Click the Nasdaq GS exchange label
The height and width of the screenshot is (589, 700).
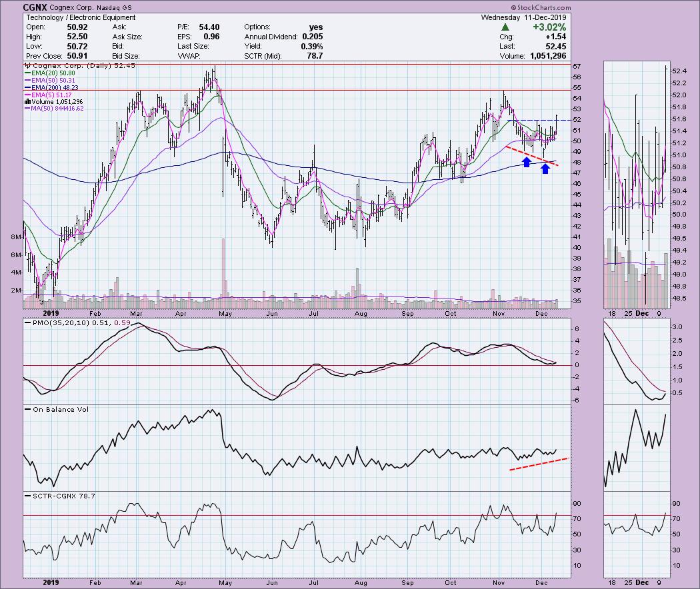pos(113,7)
